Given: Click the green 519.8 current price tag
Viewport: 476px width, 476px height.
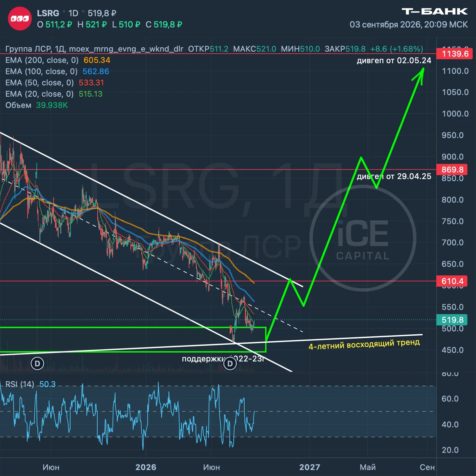Looking at the screenshot, I should click(x=452, y=320).
